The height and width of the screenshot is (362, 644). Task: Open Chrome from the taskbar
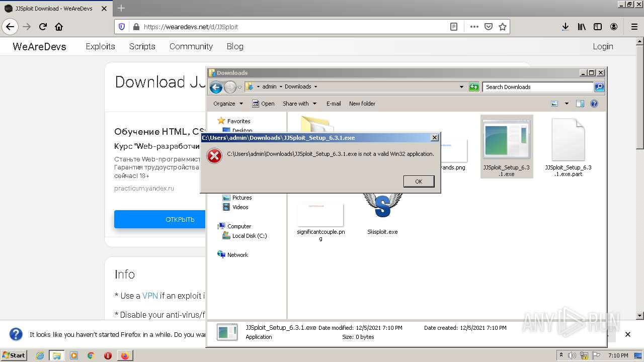click(91, 355)
